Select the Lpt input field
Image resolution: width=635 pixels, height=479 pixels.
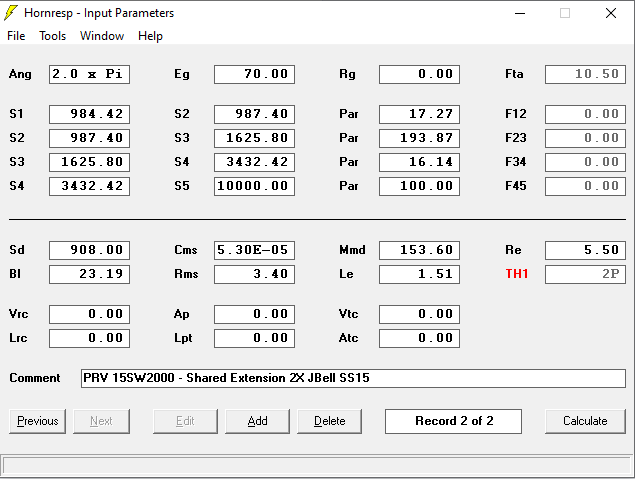pos(254,338)
